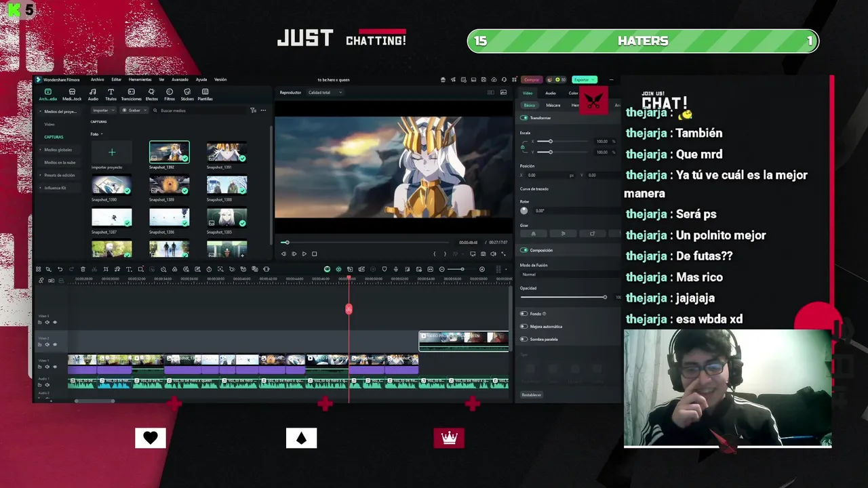Click the preview progress bar
868x488 pixels.
click(x=366, y=242)
